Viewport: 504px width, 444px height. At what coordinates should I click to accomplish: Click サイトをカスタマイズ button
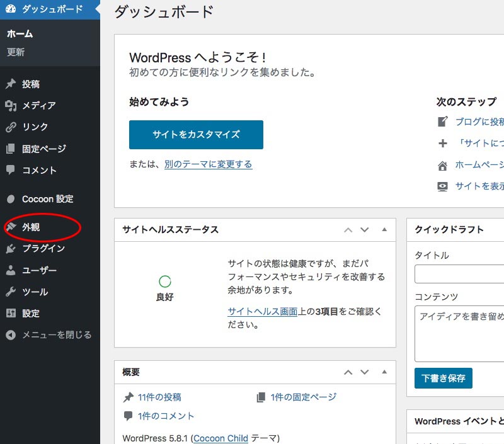196,135
